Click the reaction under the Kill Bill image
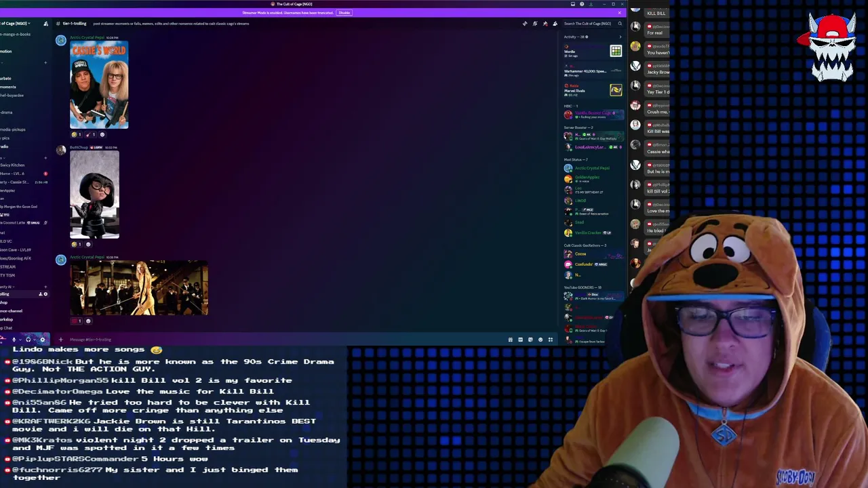This screenshot has width=868, height=488. 77,321
